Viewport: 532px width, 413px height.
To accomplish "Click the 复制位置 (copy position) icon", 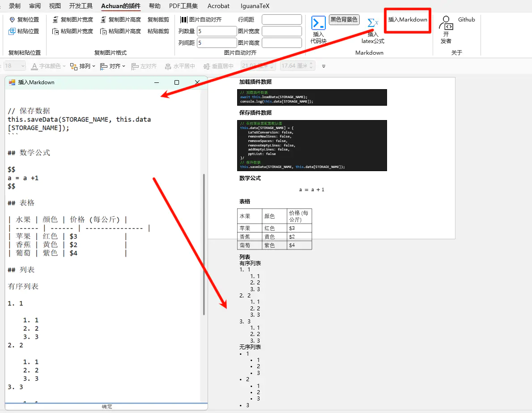I will (13, 20).
